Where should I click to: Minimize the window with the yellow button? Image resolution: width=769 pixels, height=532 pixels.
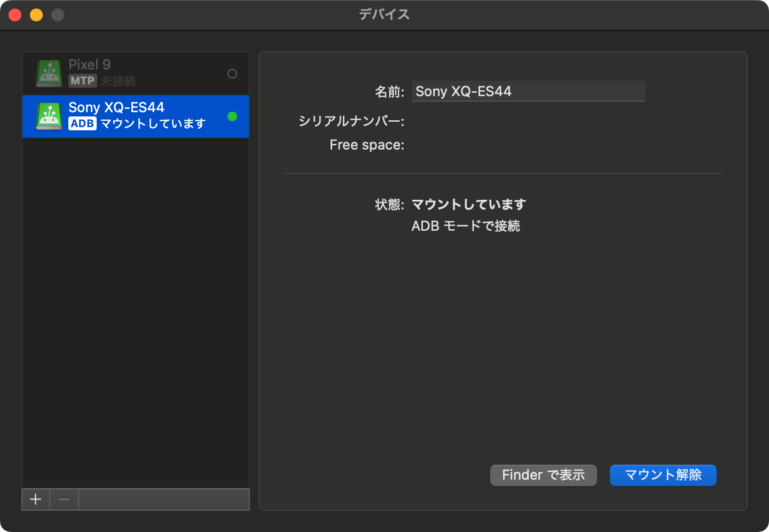[x=36, y=15]
